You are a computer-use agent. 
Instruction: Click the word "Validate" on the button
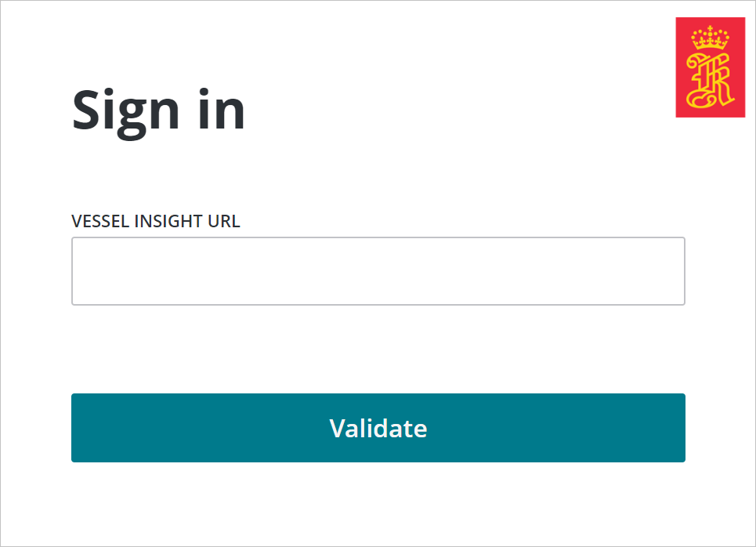(378, 429)
